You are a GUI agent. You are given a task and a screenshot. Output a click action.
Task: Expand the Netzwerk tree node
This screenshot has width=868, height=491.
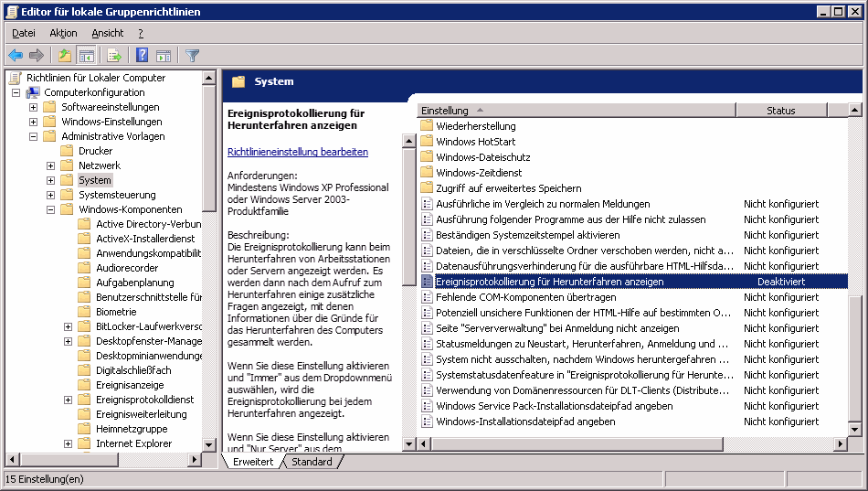pyautogui.click(x=51, y=165)
